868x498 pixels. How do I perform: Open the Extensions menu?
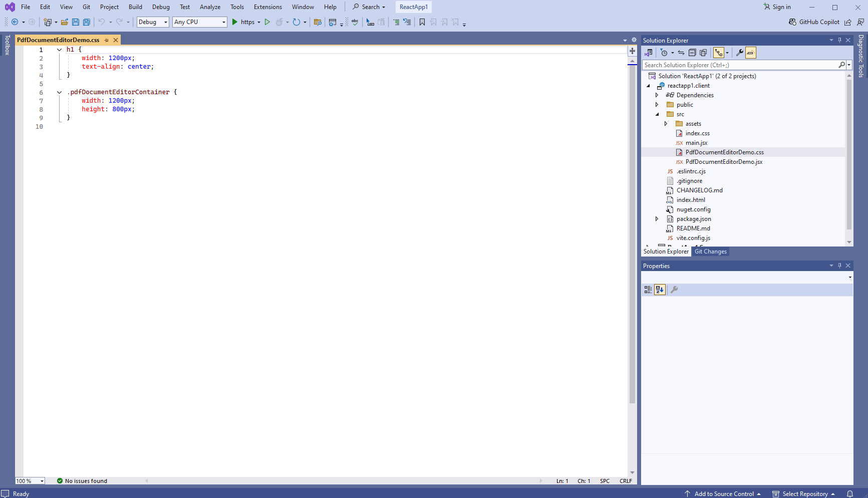pos(267,7)
